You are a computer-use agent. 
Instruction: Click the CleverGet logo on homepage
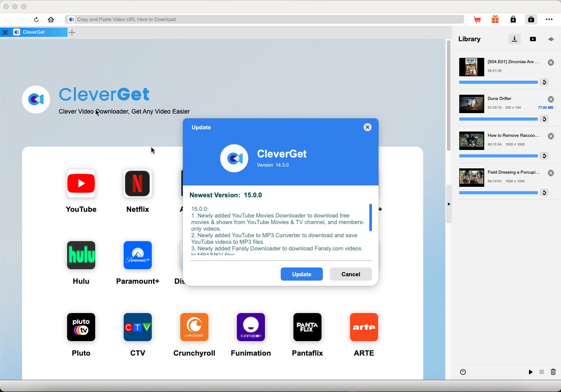click(x=36, y=100)
